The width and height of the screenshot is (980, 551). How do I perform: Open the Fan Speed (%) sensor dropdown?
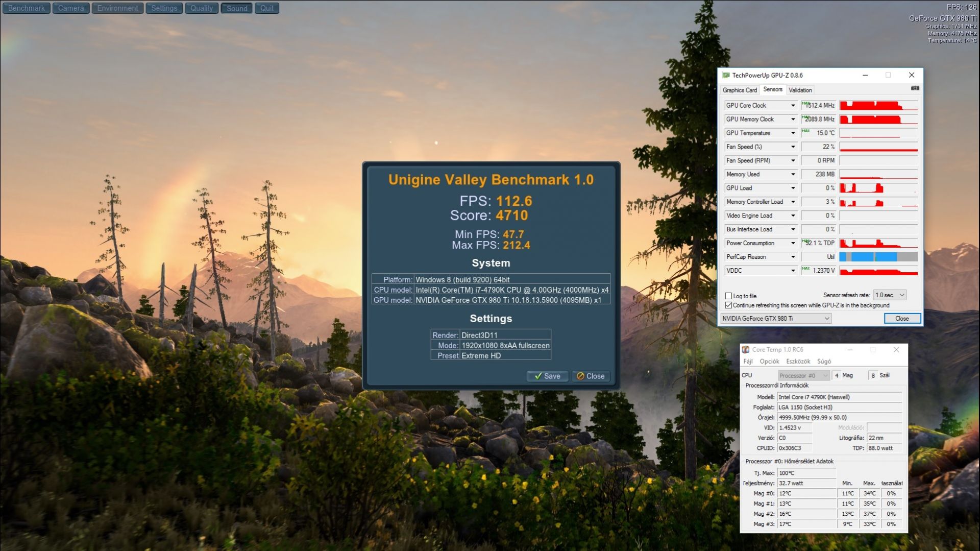pyautogui.click(x=793, y=147)
